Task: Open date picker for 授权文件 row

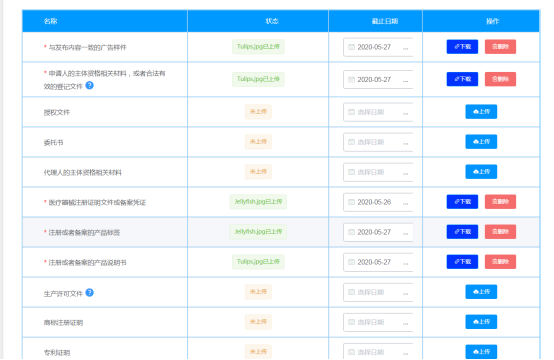Action: (378, 112)
